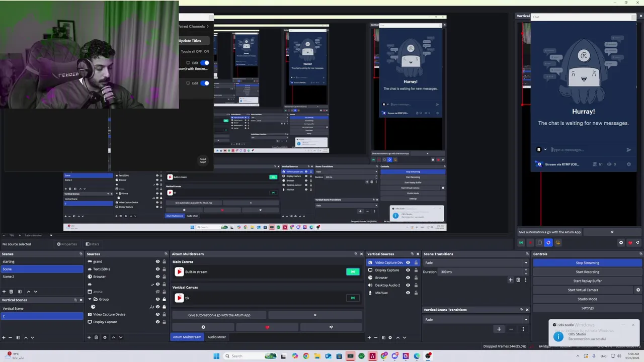644x362 pixels.
Task: Add a vertical source with the plus icon
Action: [369, 337]
